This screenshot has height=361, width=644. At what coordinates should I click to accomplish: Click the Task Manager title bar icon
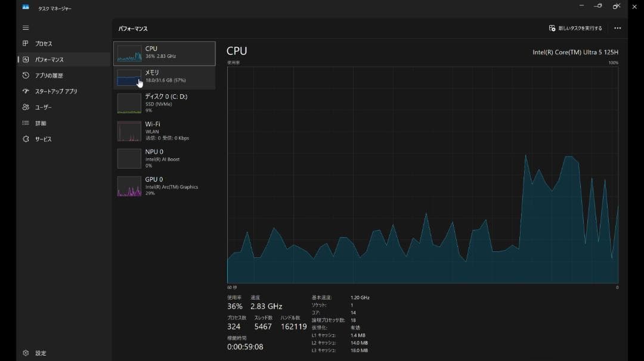tap(26, 8)
